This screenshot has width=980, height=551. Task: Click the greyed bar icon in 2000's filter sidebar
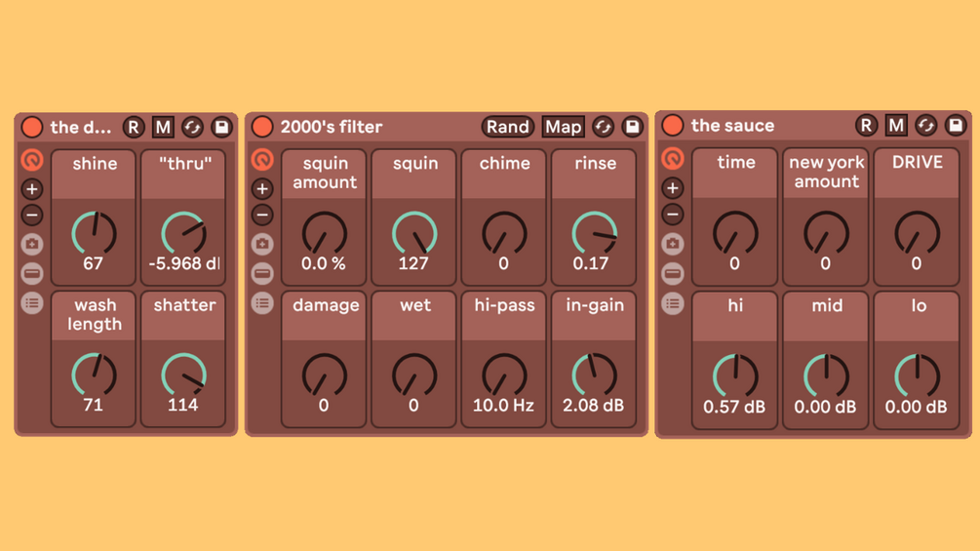262,273
